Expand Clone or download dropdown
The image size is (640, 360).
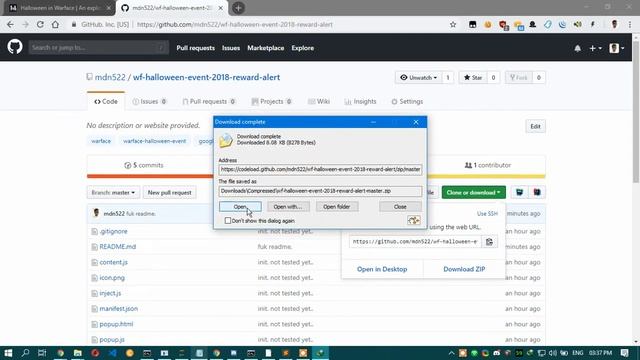(473, 192)
